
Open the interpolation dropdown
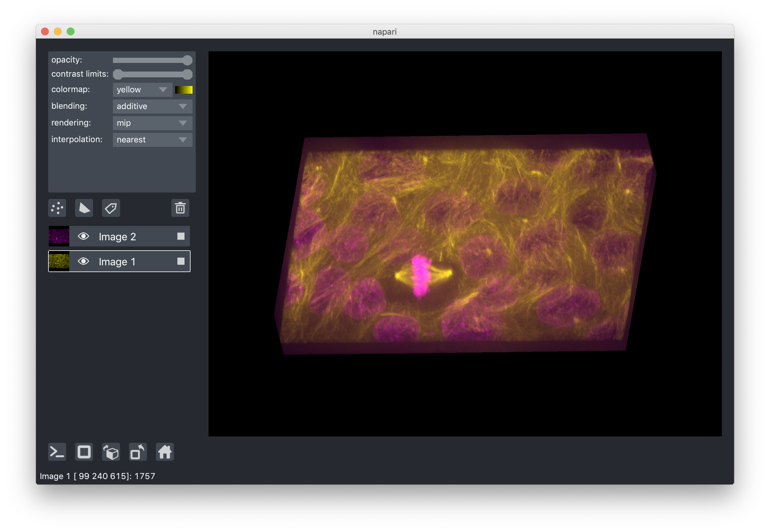tap(152, 140)
